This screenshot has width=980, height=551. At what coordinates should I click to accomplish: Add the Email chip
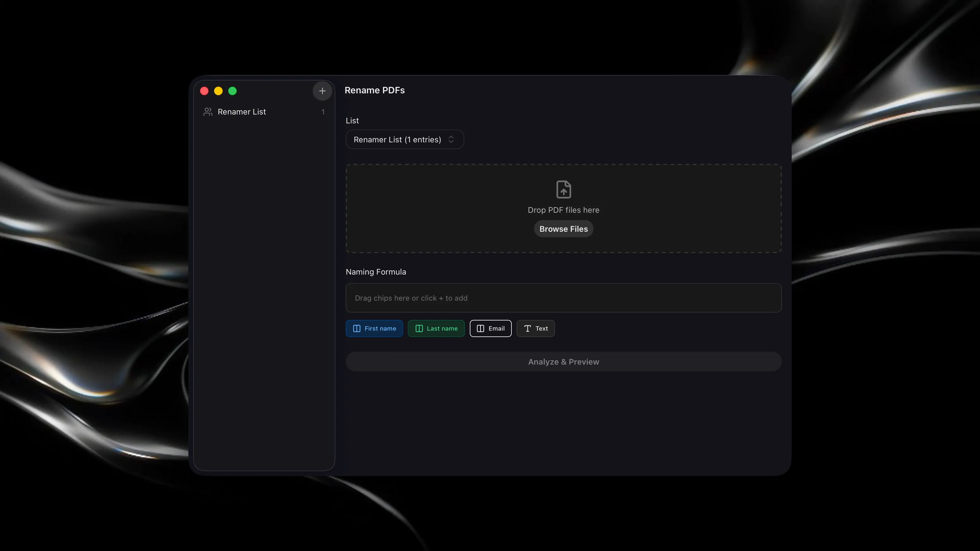(x=490, y=328)
